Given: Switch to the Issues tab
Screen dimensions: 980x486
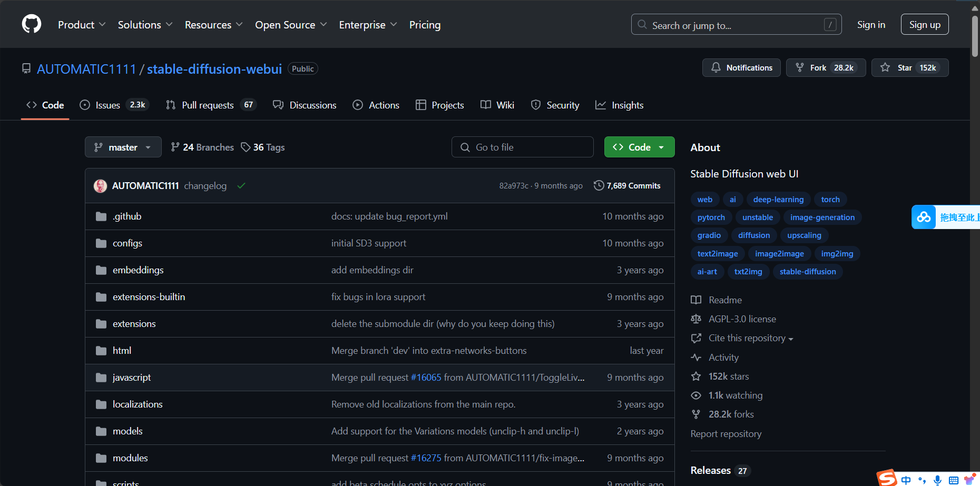Looking at the screenshot, I should [114, 105].
